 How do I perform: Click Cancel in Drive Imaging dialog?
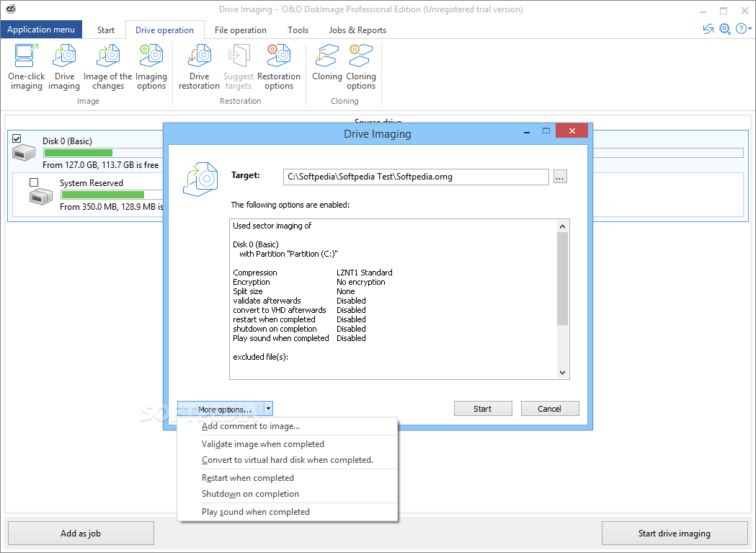click(550, 409)
